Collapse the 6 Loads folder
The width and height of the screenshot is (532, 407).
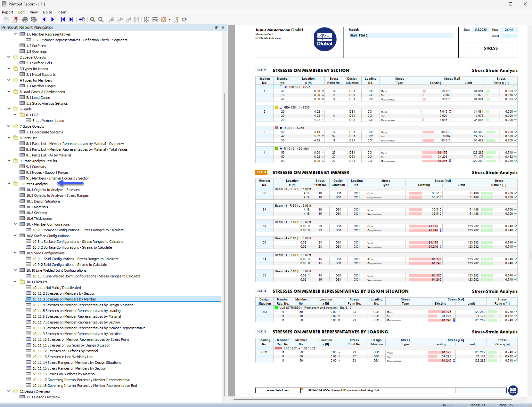(9, 109)
